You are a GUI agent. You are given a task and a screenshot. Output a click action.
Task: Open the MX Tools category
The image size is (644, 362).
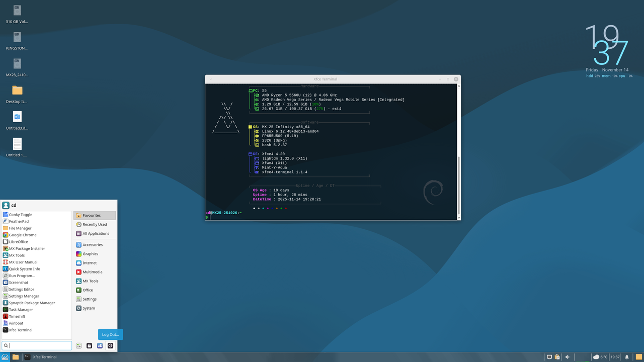[95, 281]
